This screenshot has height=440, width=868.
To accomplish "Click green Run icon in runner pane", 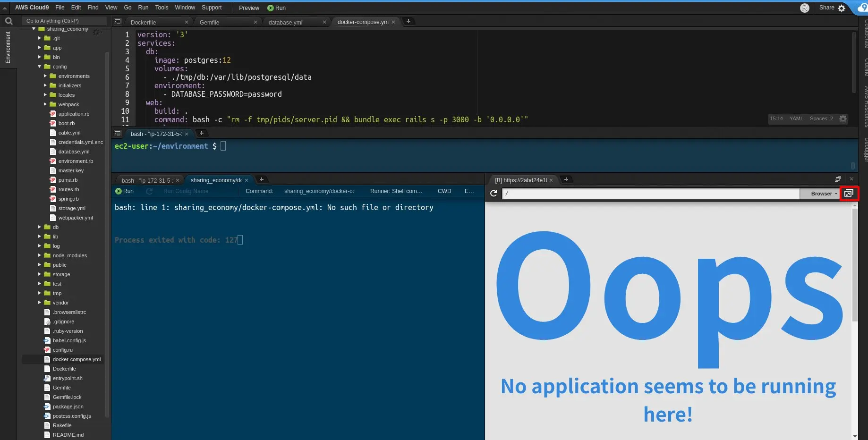I will [125, 191].
